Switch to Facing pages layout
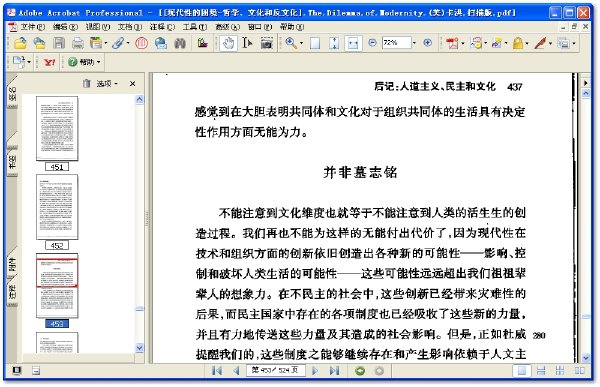The height and width of the screenshot is (387, 600). click(580, 371)
